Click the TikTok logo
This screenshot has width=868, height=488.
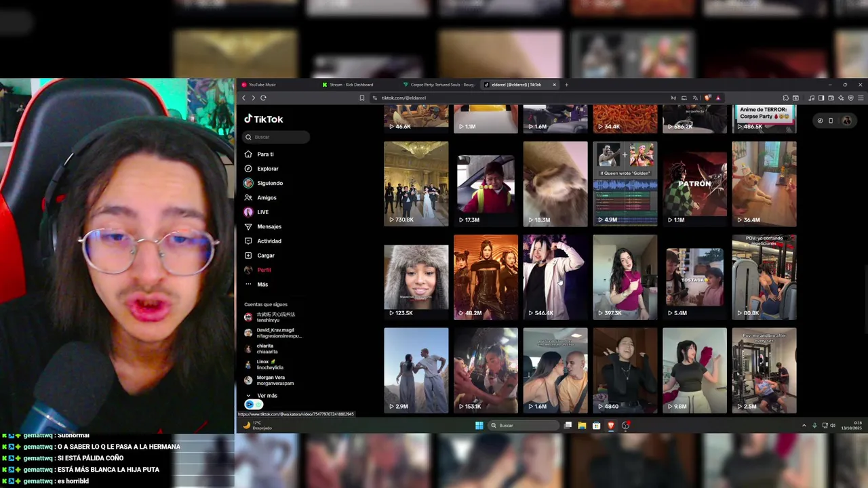pos(264,119)
